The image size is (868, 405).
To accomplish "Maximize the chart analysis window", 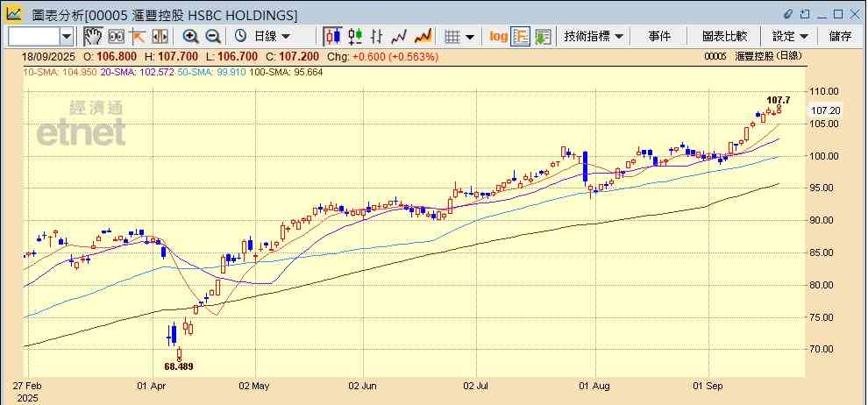I will coord(838,14).
